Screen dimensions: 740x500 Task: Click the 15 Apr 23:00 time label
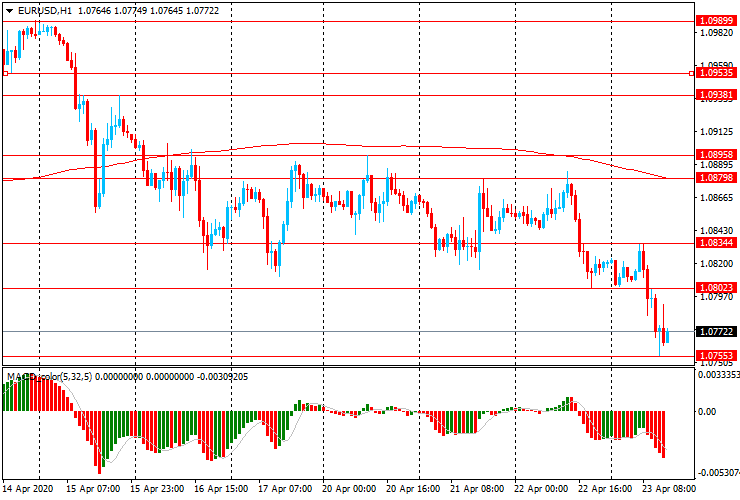coord(157,489)
